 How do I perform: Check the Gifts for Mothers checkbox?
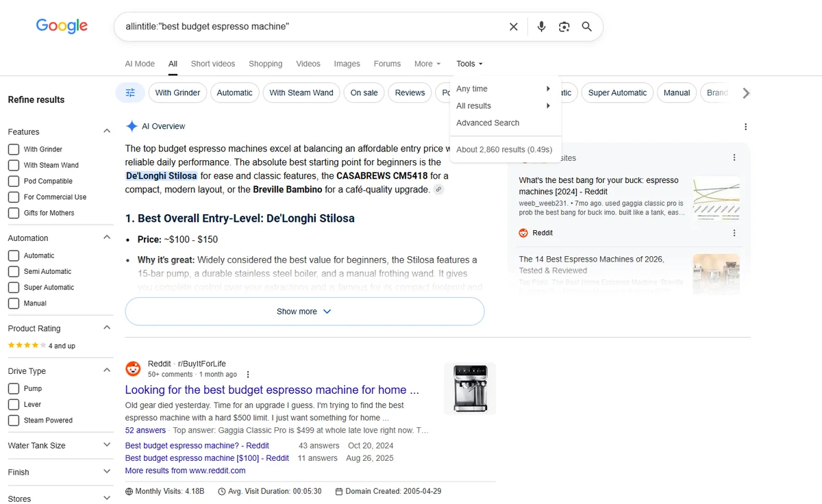[13, 213]
